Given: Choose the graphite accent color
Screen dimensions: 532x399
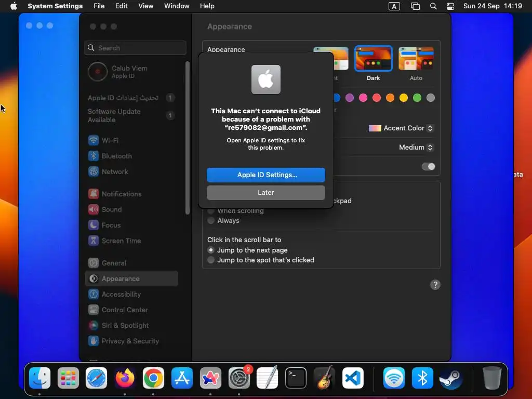Looking at the screenshot, I should [x=431, y=98].
